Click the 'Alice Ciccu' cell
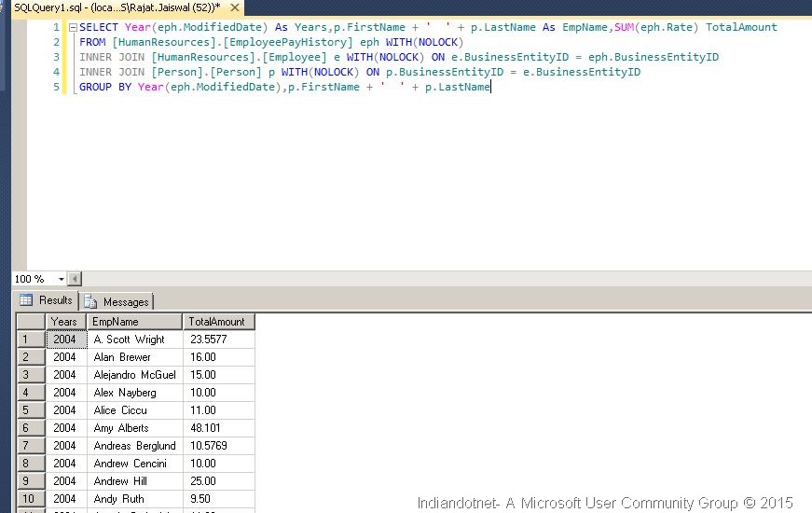 pos(134,409)
